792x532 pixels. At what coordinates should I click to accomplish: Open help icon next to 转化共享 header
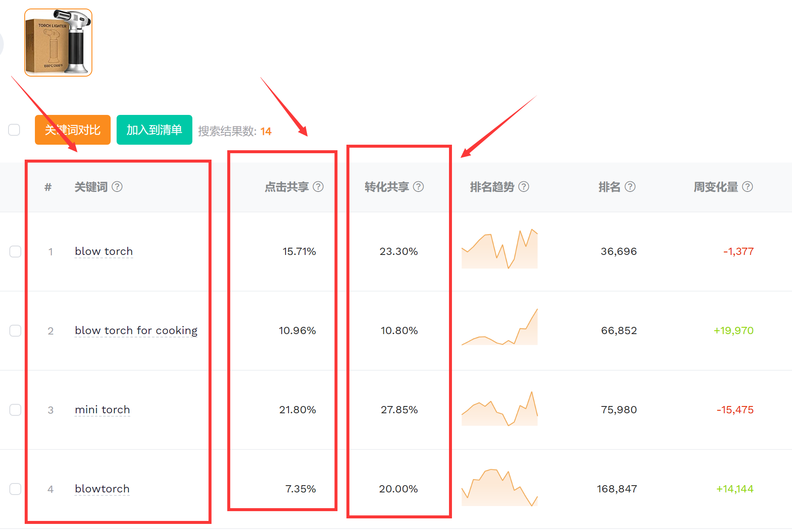[418, 187]
